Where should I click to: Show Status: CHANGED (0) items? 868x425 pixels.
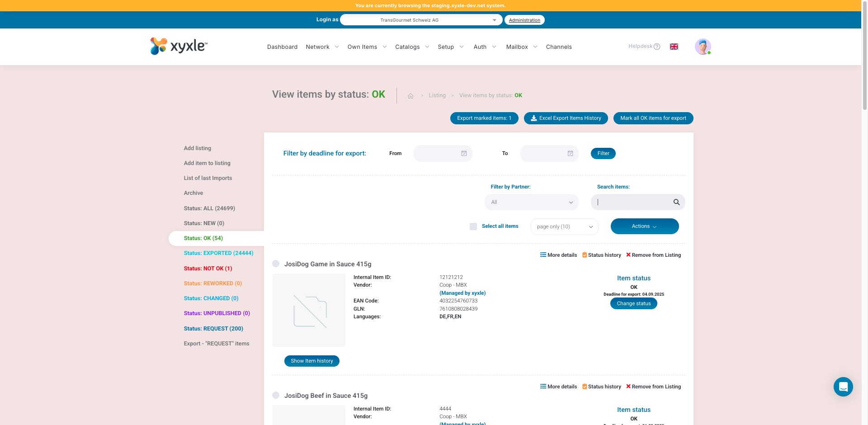pos(211,298)
